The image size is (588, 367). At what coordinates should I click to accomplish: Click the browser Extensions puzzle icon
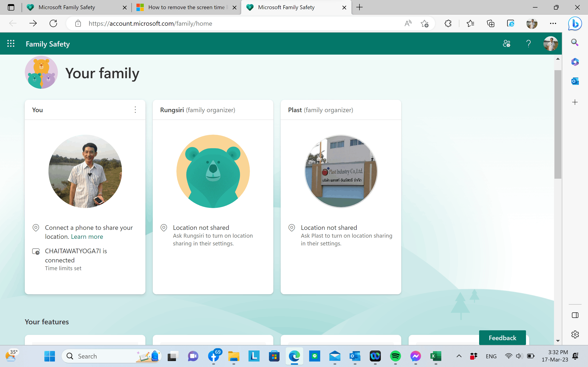coord(448,24)
